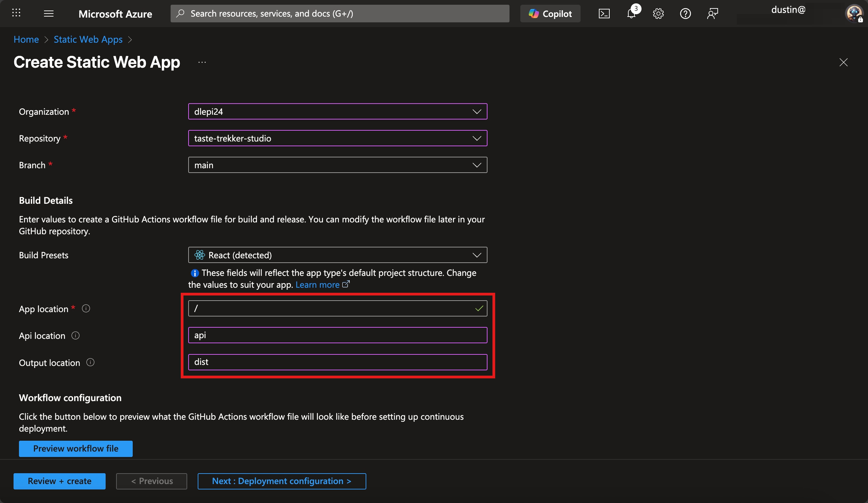Open Cloud Shell terminal icon
Screen dimensions: 868x503
click(604, 14)
